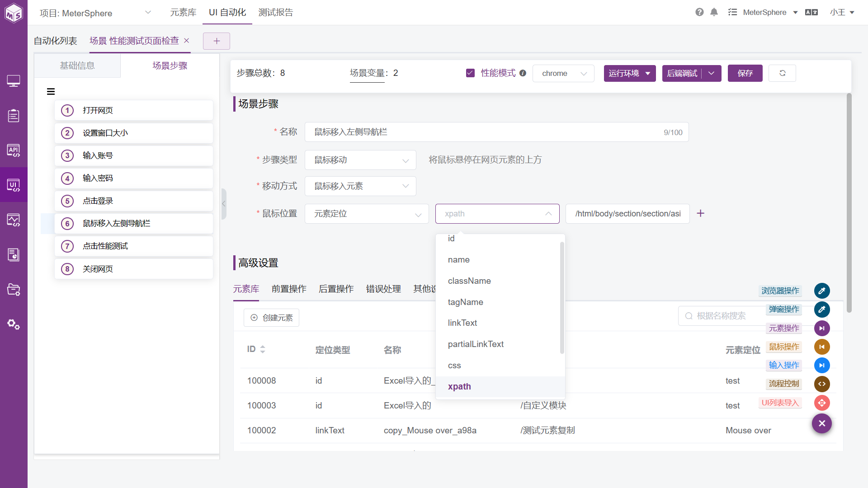Click the 流程控制 round icon button
The height and width of the screenshot is (488, 868).
(822, 384)
